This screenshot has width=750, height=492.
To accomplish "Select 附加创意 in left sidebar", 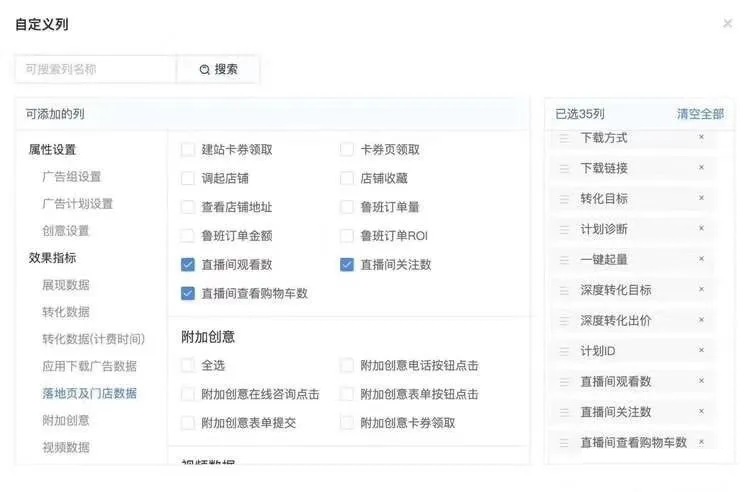I will tap(66, 420).
